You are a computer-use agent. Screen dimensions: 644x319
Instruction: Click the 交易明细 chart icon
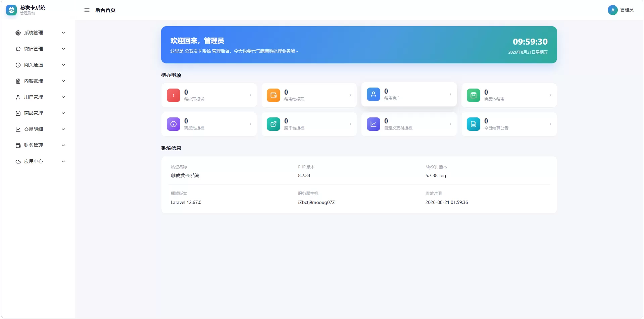point(18,129)
